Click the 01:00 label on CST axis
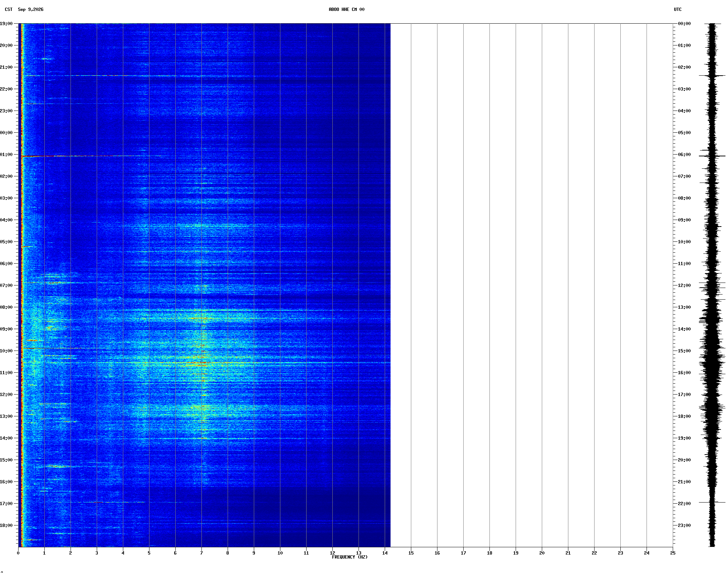 click(x=6, y=155)
